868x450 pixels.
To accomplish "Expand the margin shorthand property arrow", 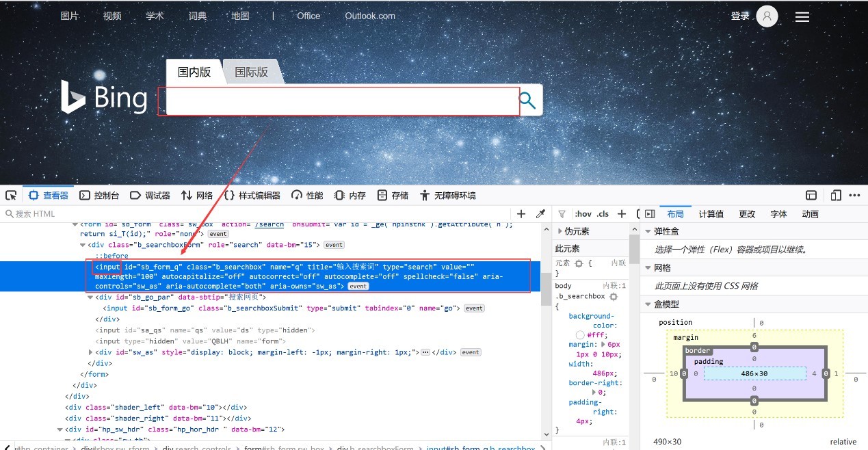I will click(603, 345).
